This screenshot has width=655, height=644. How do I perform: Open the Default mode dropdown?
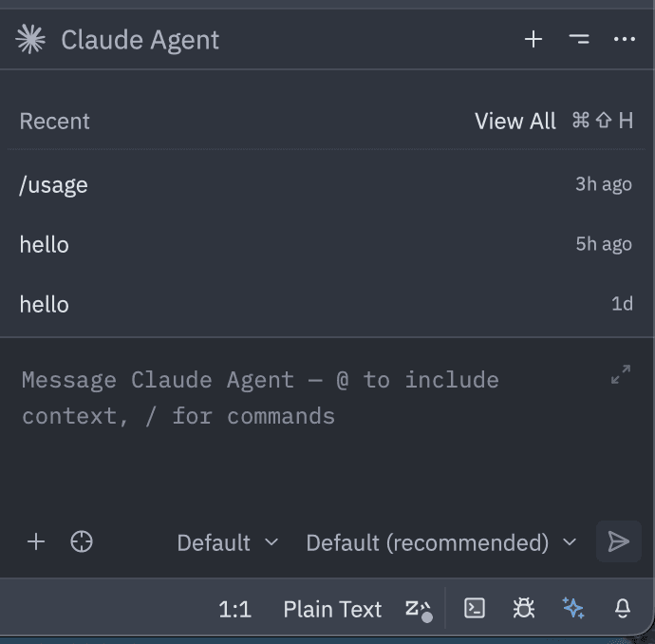pyautogui.click(x=228, y=542)
